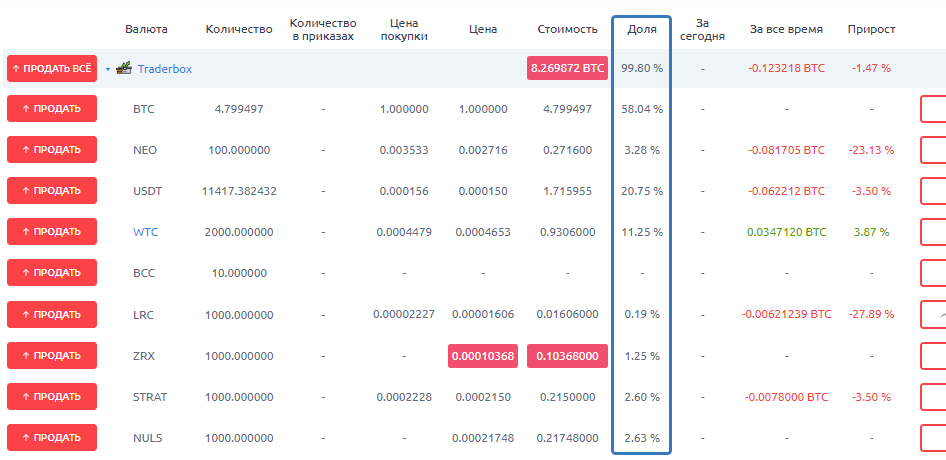Click the LRC currency name
This screenshot has height=460, width=946.
(144, 315)
